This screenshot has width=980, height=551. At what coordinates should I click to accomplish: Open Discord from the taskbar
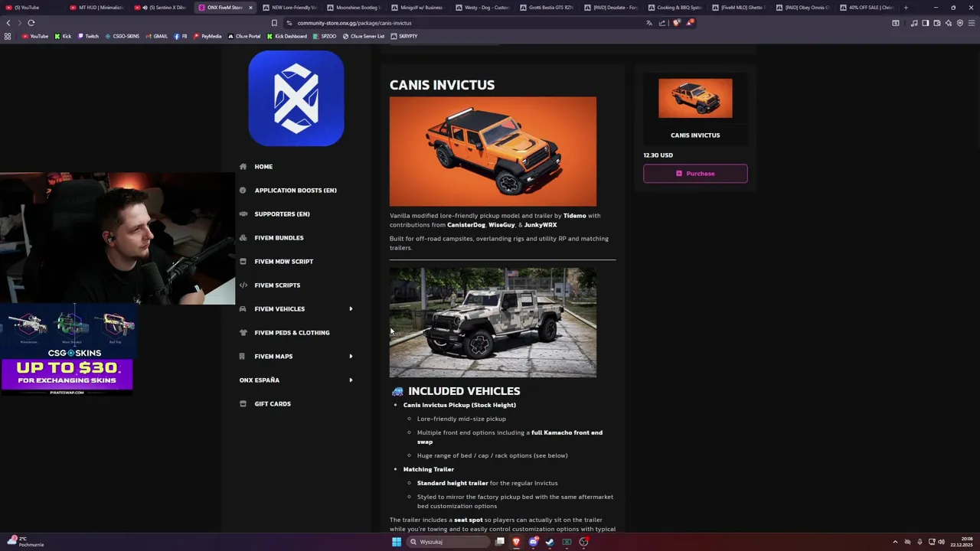tap(533, 542)
